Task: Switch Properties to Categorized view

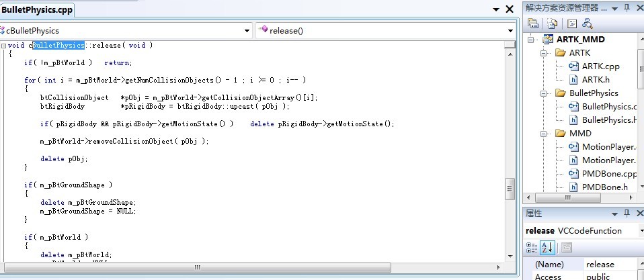Action: pos(532,248)
